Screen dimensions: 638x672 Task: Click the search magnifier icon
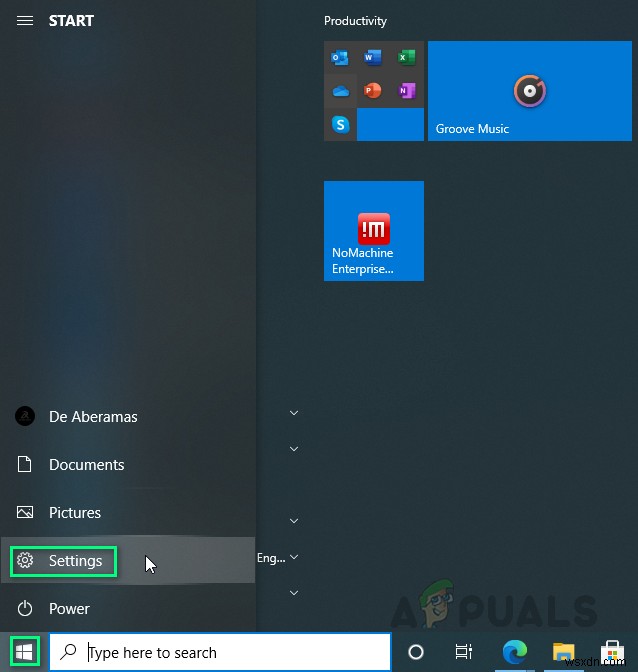coord(68,652)
